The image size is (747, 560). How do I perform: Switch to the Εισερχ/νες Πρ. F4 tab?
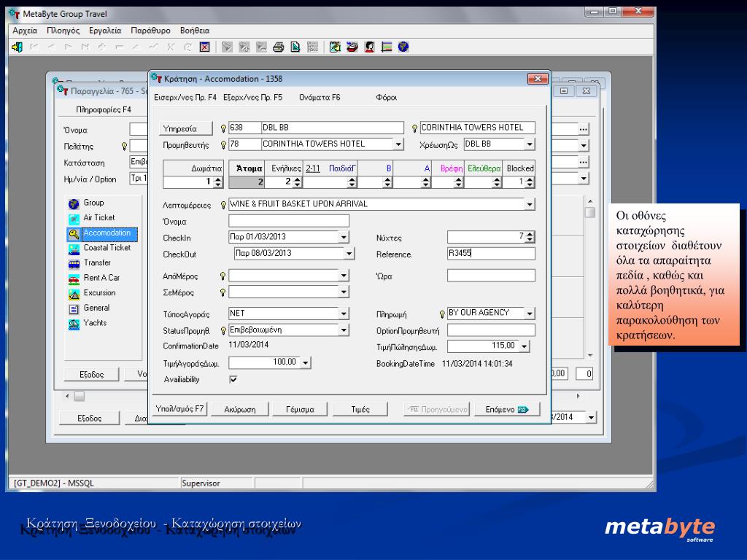click(x=185, y=97)
